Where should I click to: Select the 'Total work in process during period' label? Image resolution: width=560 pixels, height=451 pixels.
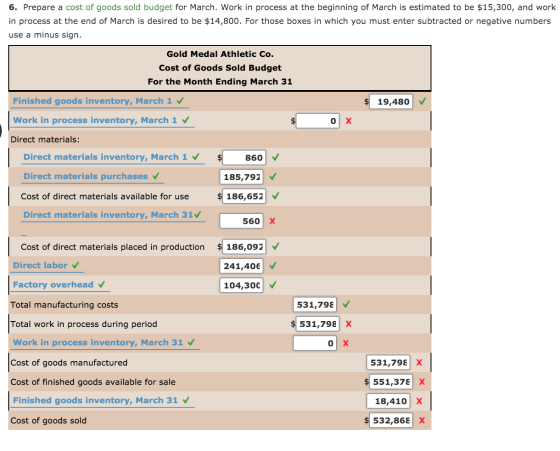pos(84,324)
